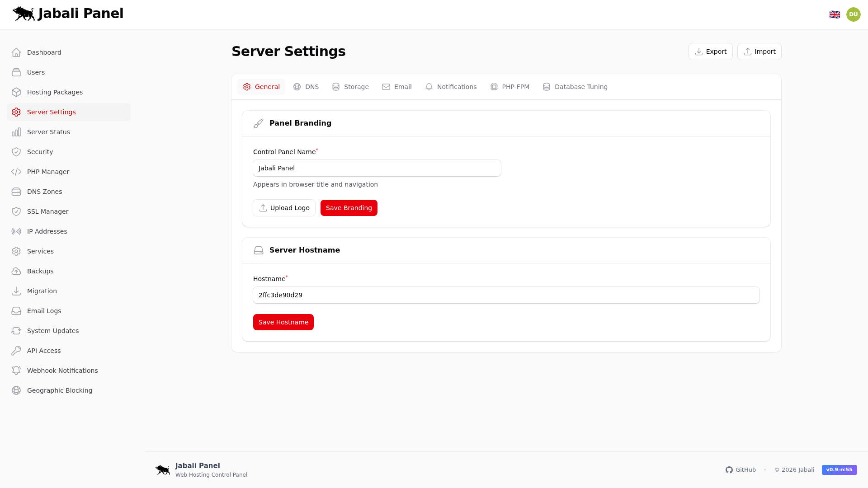The height and width of the screenshot is (488, 868).
Task: Select the Security shield icon in sidebar
Action: [16, 152]
